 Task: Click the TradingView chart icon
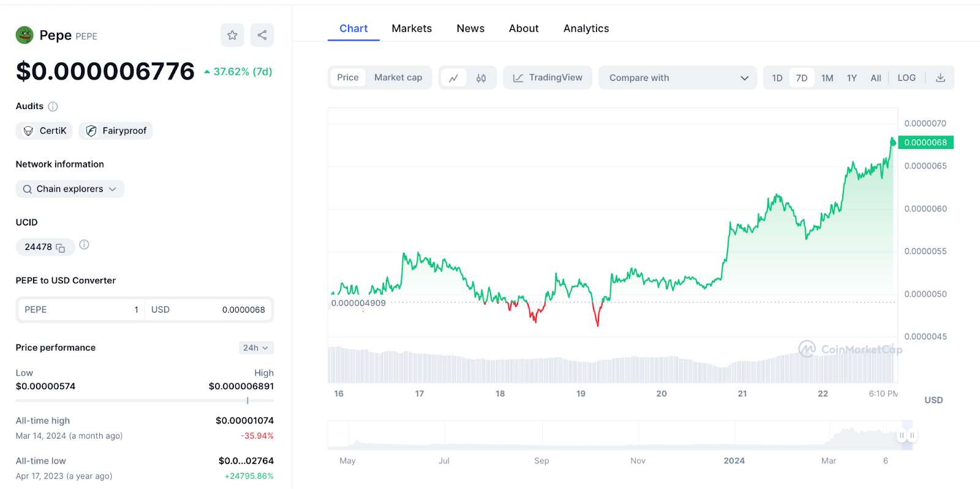(518, 78)
